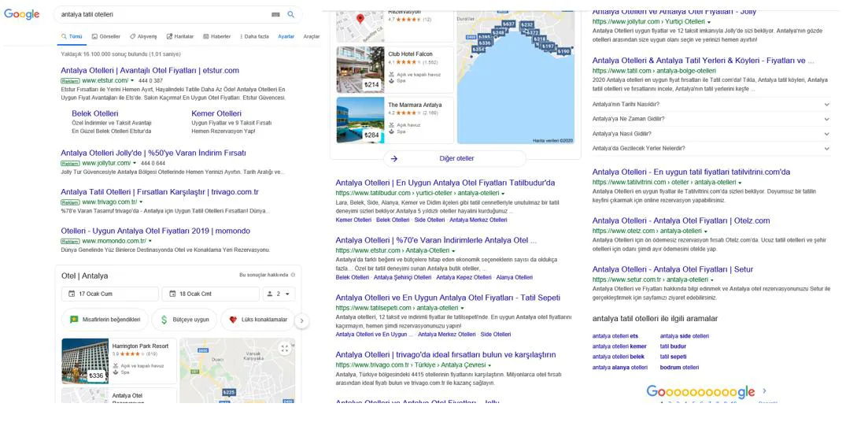Open the Club Hotel Falcon photo

360,69
